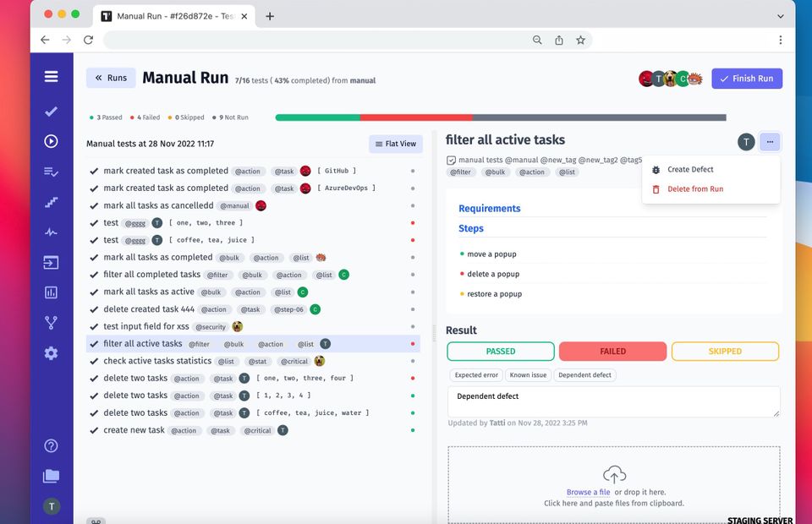Click the green passed segment of progress bar
This screenshot has width=812, height=524.
(317, 117)
